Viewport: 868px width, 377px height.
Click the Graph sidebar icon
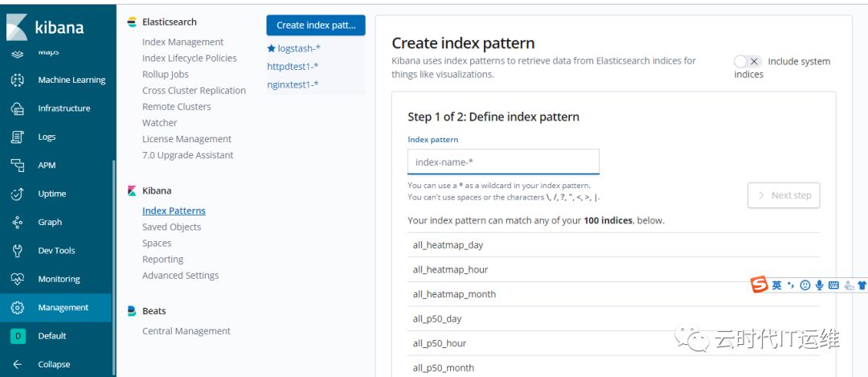pyautogui.click(x=17, y=223)
